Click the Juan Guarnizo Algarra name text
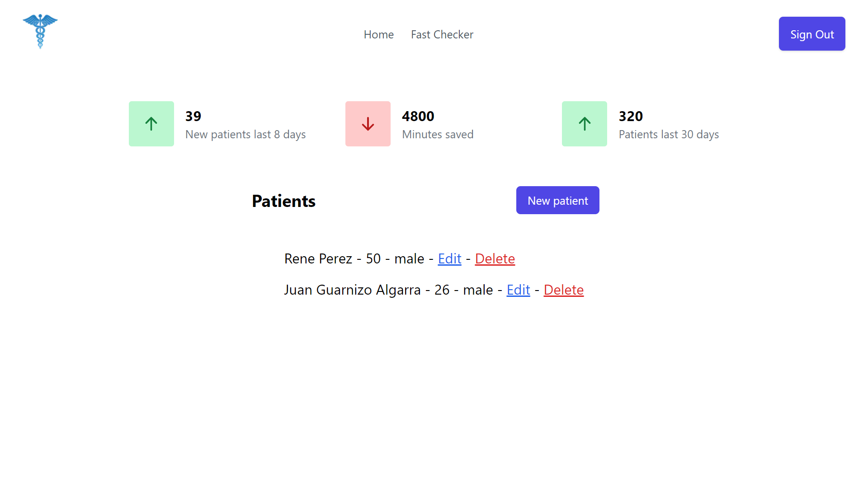 tap(353, 290)
